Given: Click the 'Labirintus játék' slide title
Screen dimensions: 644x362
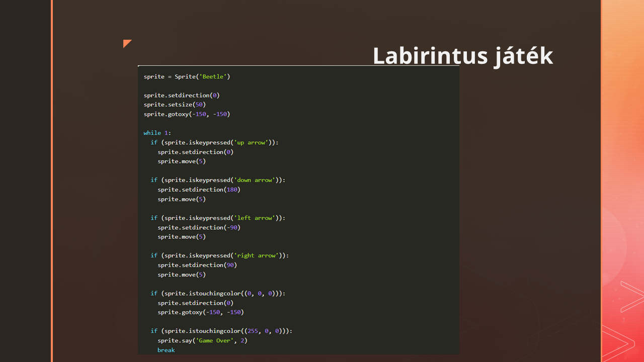Looking at the screenshot, I should click(x=463, y=56).
